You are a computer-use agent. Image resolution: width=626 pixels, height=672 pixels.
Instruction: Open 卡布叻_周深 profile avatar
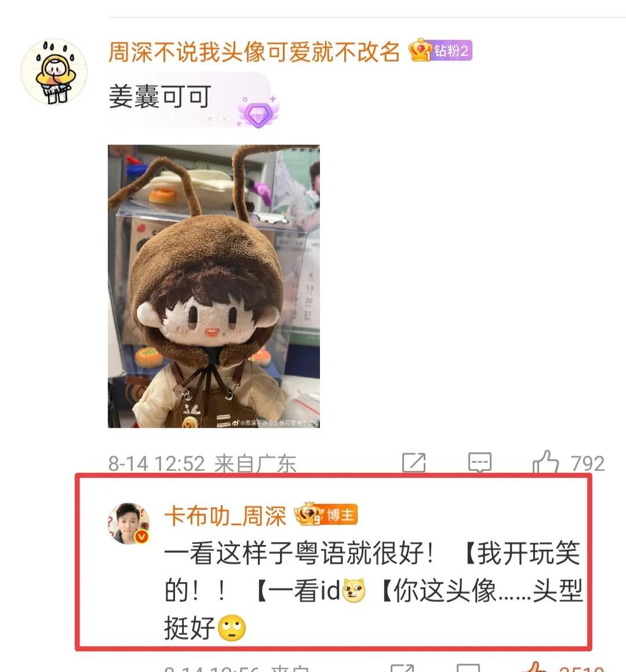[128, 524]
